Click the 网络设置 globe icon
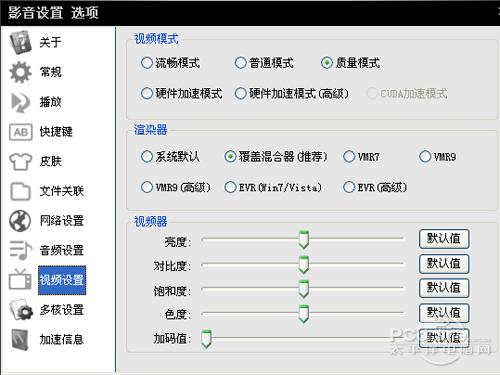500x375 pixels. (x=20, y=221)
